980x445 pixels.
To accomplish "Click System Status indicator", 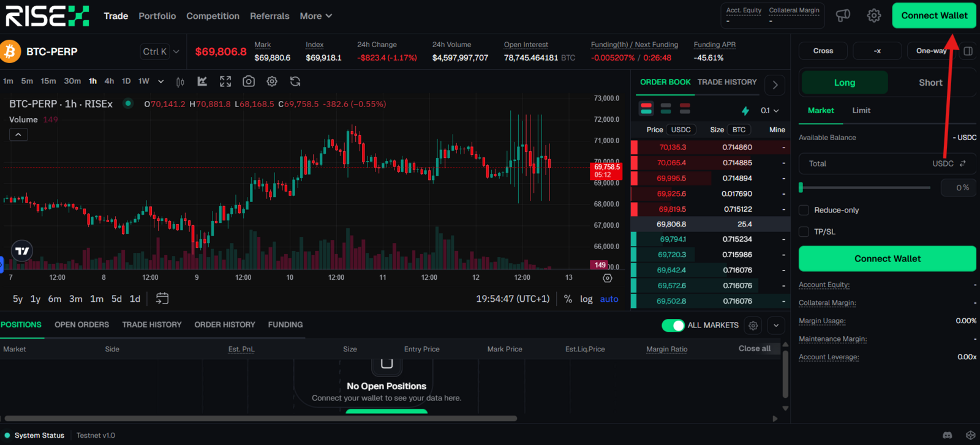I will tap(34, 435).
